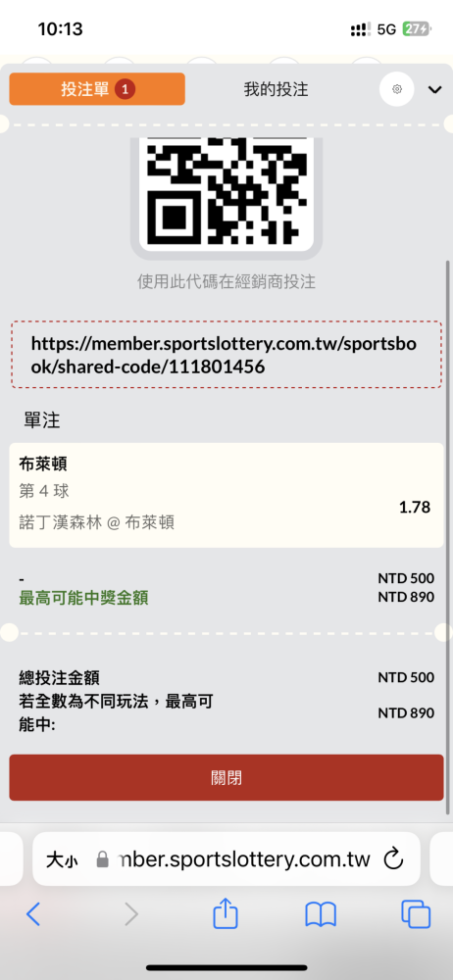Image resolution: width=453 pixels, height=980 pixels.
Task: Go back with Safari back arrow
Action: point(33,914)
